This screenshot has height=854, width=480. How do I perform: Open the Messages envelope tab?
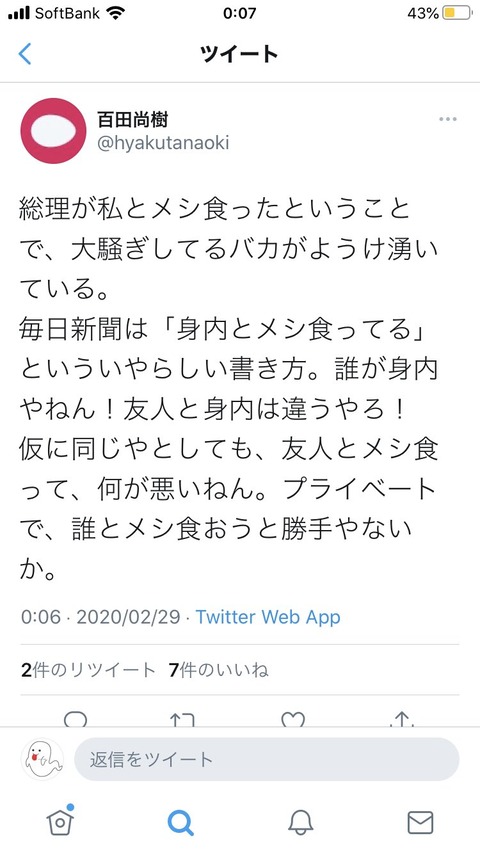tap(420, 822)
